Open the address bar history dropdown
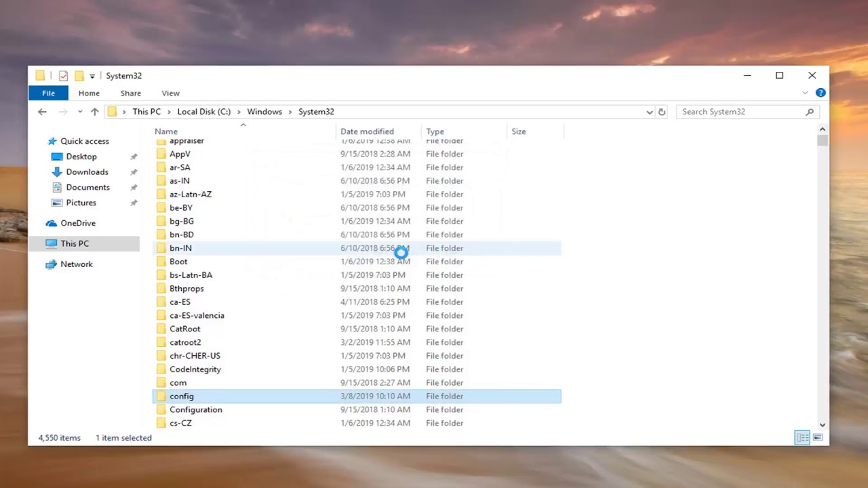The width and height of the screenshot is (868, 488). (650, 112)
